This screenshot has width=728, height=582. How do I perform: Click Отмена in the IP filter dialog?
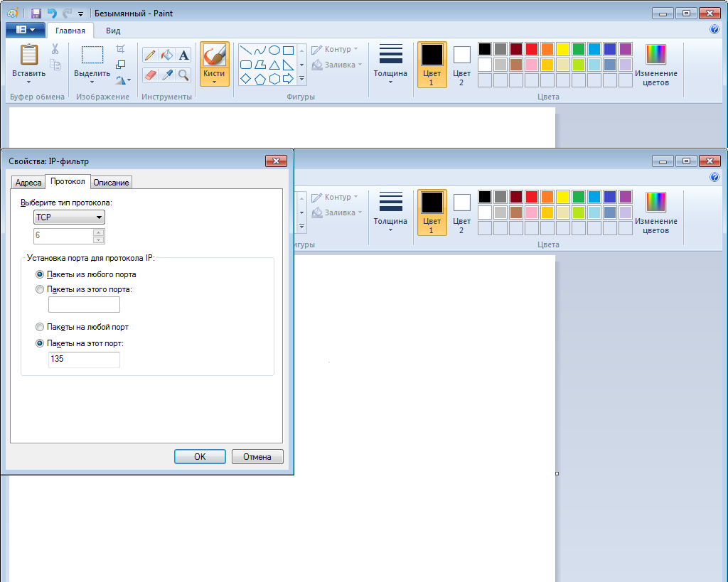[x=257, y=456]
